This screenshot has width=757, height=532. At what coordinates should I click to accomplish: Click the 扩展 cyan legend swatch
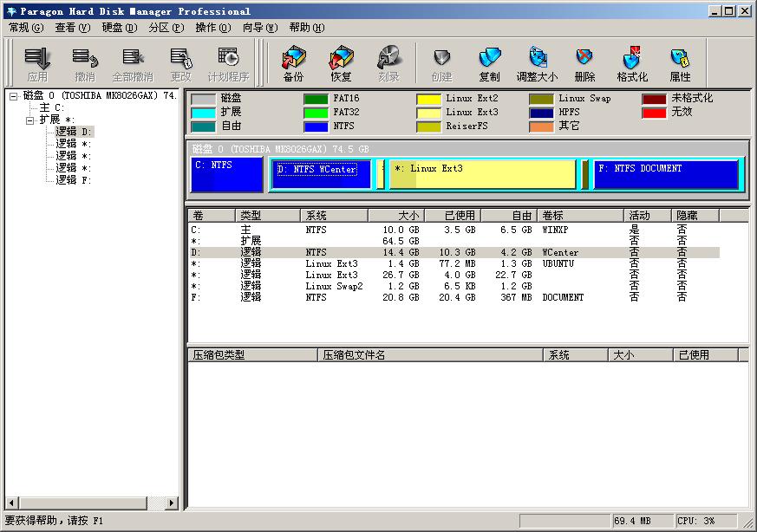[x=203, y=113]
